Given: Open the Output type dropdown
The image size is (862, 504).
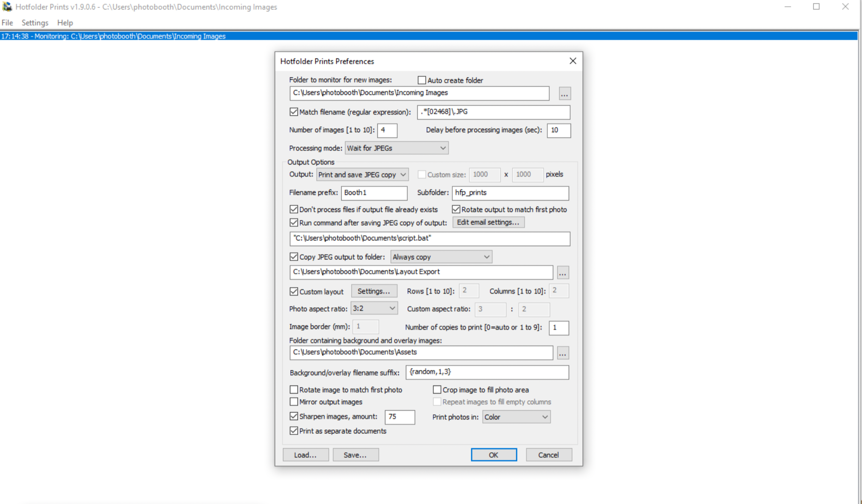Looking at the screenshot, I should [x=362, y=174].
